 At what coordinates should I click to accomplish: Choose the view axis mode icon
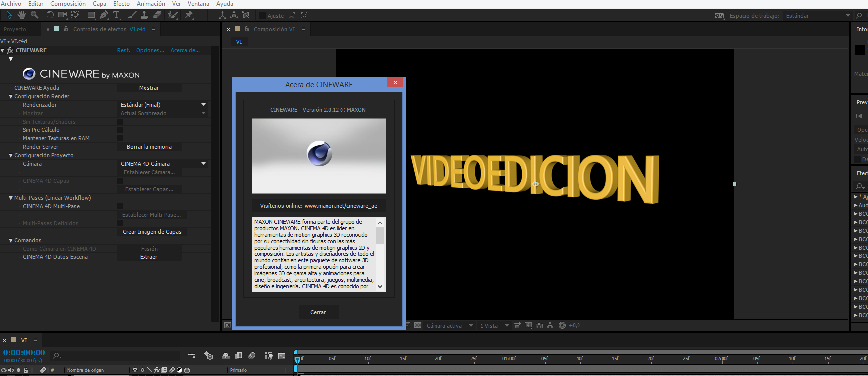tap(245, 15)
